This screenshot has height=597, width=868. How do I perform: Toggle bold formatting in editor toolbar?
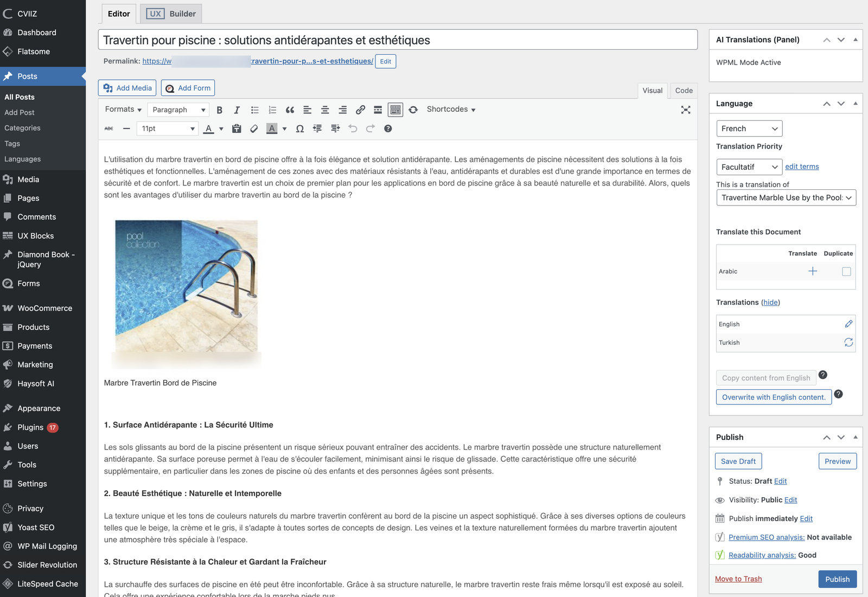[219, 110]
